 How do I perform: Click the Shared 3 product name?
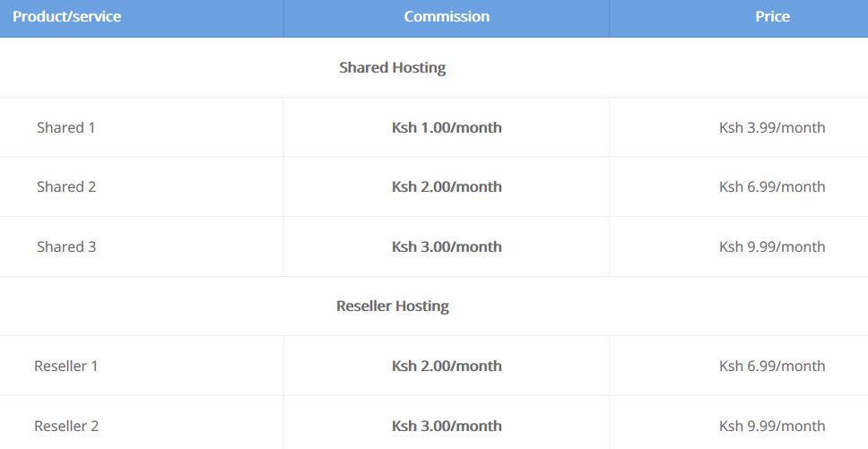(66, 246)
